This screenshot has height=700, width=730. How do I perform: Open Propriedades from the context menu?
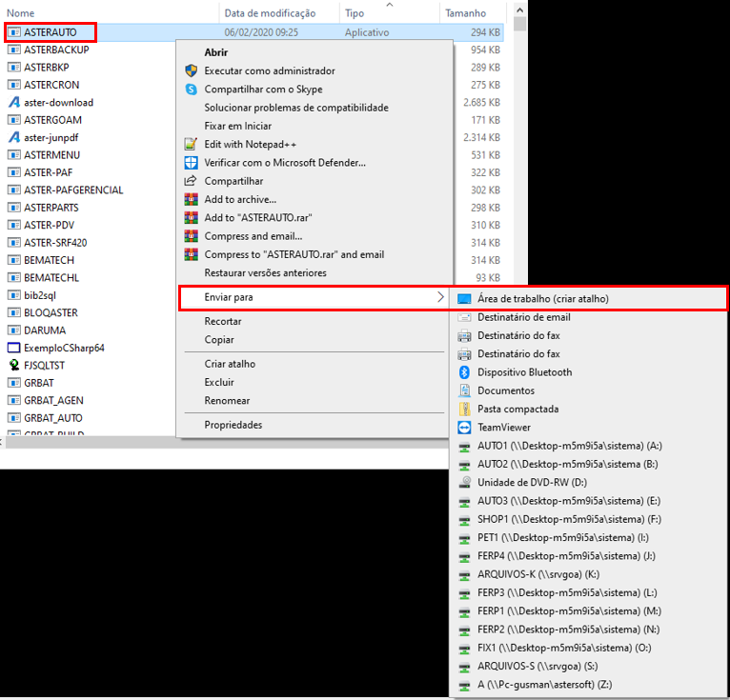(x=314, y=425)
